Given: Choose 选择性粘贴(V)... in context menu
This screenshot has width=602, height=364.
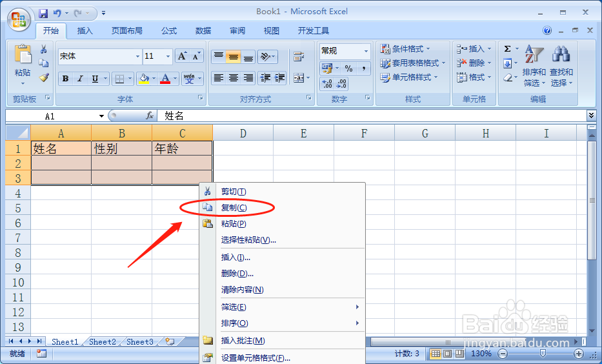Looking at the screenshot, I should [282, 240].
